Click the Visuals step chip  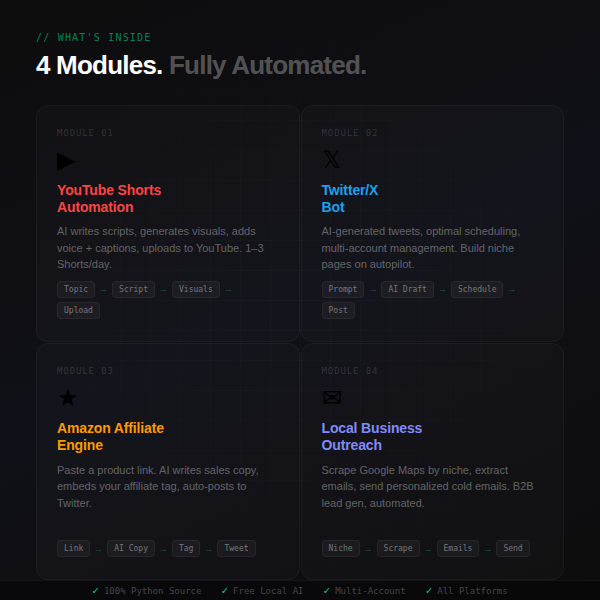point(196,289)
